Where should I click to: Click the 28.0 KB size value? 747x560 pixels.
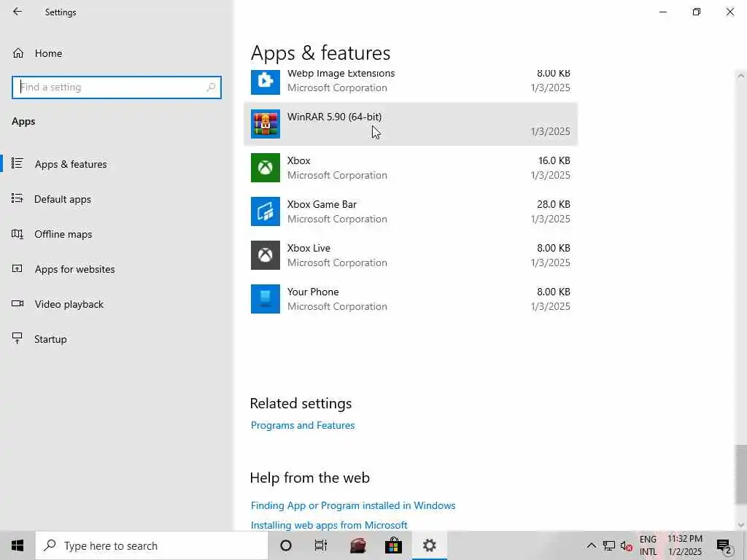[x=553, y=204]
